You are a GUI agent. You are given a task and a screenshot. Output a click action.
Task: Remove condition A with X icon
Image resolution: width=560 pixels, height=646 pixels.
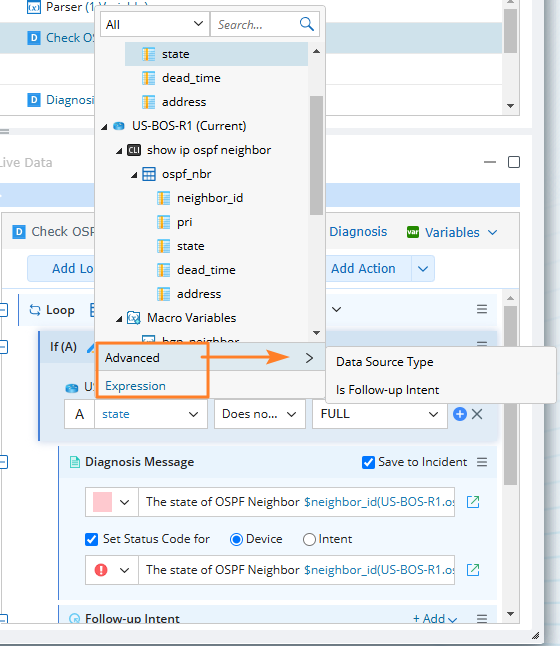(x=477, y=414)
